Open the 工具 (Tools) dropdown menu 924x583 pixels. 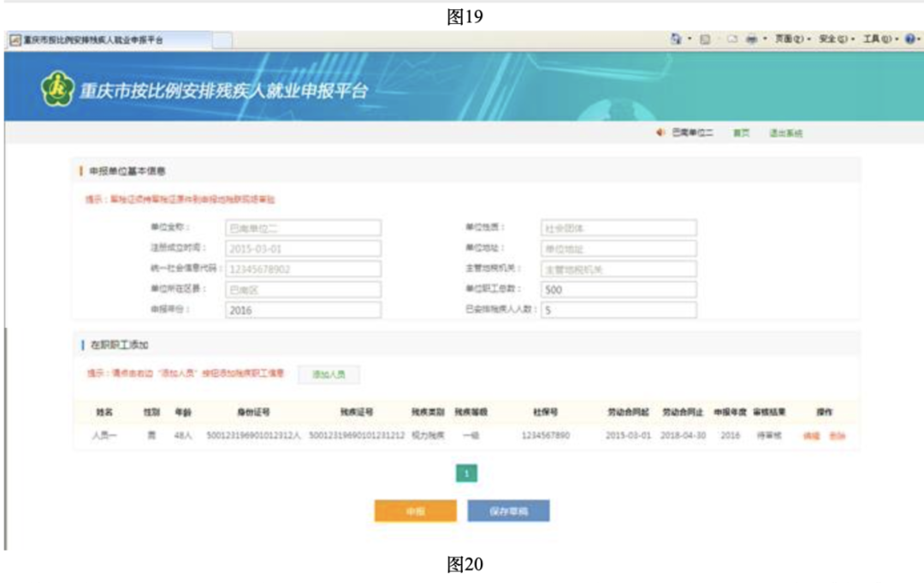[x=879, y=39]
